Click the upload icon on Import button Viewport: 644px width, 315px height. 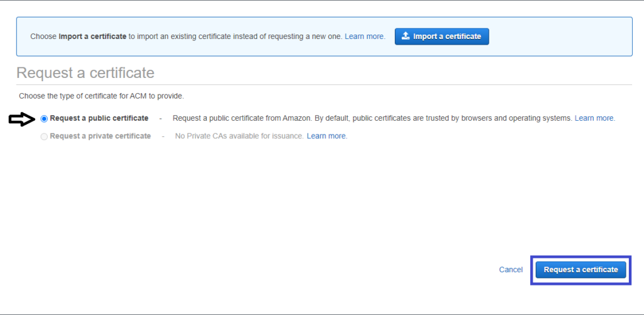[406, 36]
